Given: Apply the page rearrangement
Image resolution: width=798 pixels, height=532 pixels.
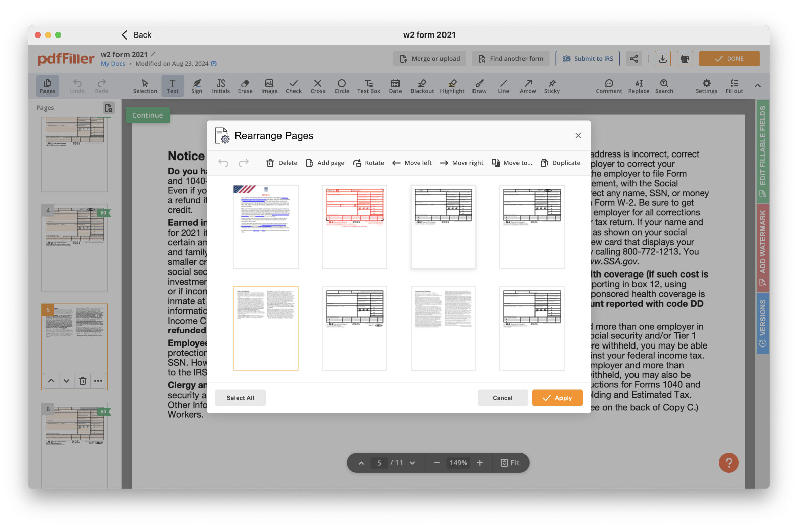Looking at the screenshot, I should click(557, 398).
